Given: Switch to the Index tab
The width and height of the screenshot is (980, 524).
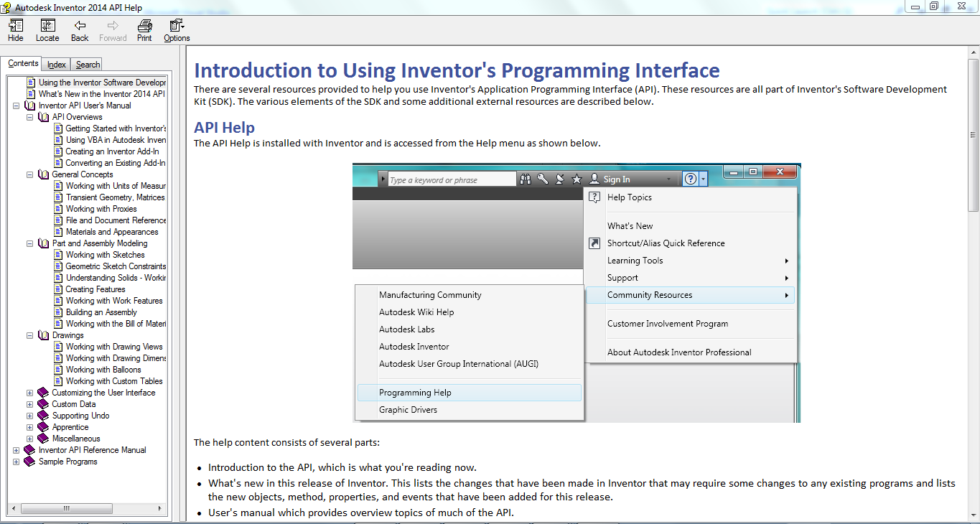Looking at the screenshot, I should pyautogui.click(x=57, y=65).
